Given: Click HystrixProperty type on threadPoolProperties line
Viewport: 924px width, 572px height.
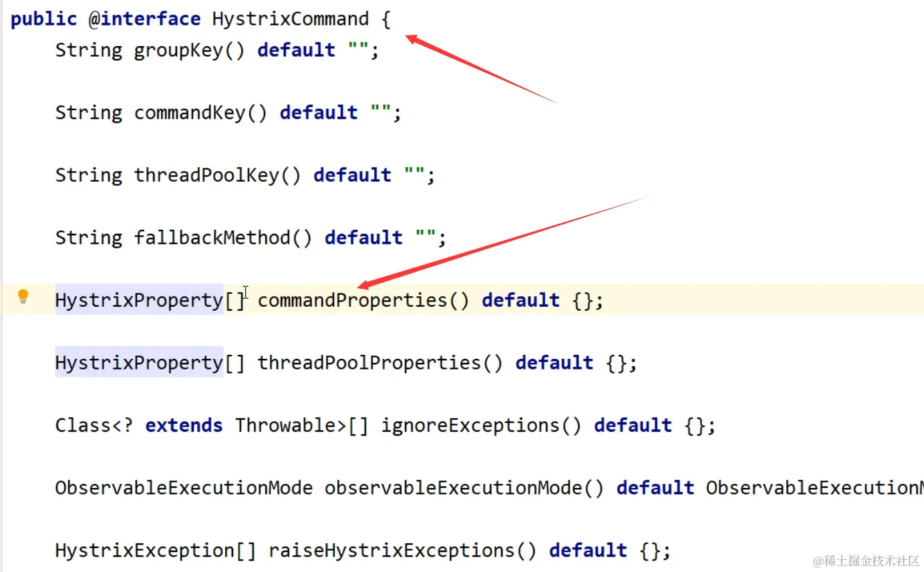Looking at the screenshot, I should point(139,362).
